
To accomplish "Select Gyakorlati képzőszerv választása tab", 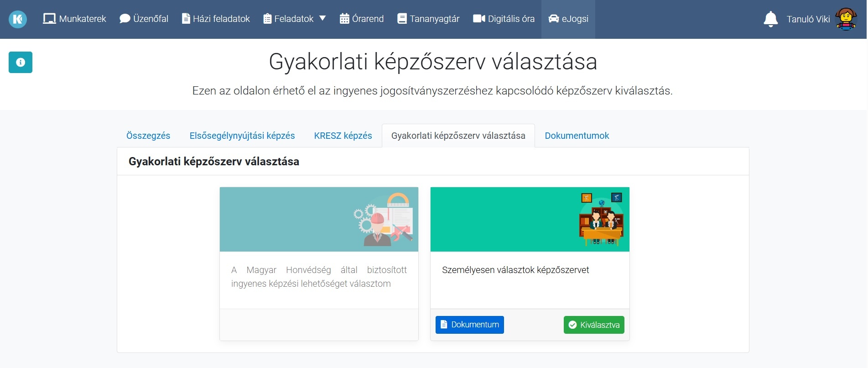I will coord(458,136).
